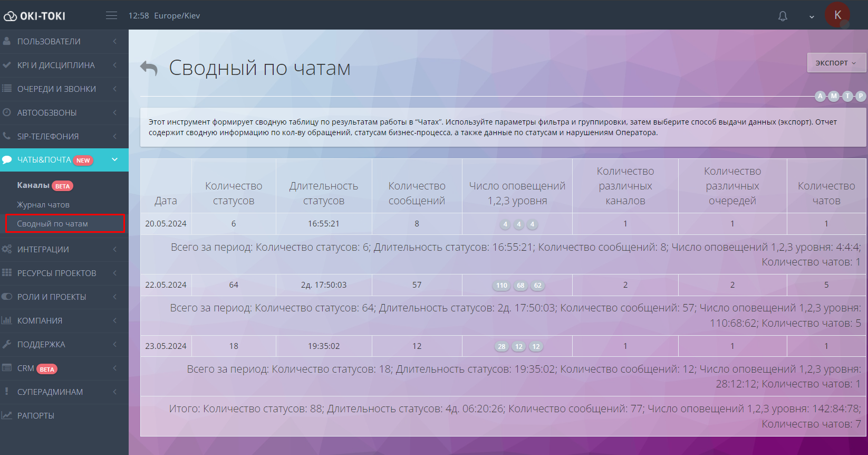868x455 pixels.
Task: Click the 110 notification badge
Action: tap(501, 286)
